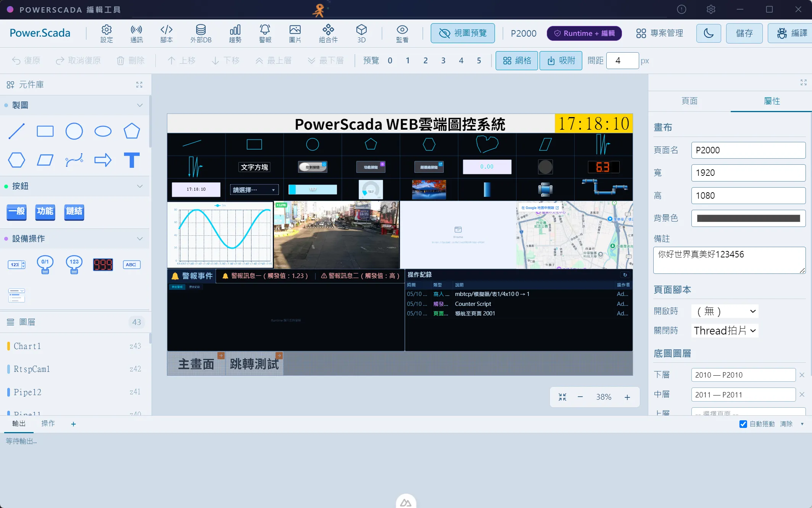Open the 組合件 components tool

point(328,34)
